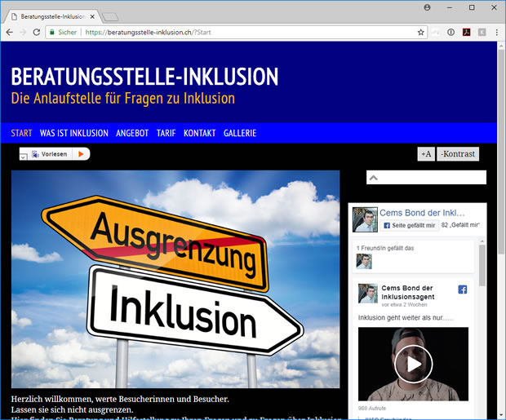This screenshot has width=506, height=420.
Task: Open the Chrome three-dot menu
Action: coord(495,33)
